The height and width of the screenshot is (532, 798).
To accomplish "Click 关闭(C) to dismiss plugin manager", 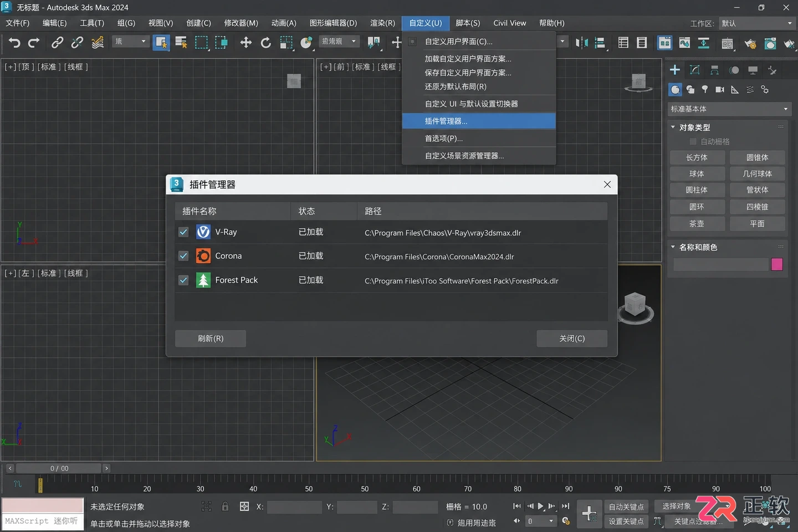I will (572, 339).
